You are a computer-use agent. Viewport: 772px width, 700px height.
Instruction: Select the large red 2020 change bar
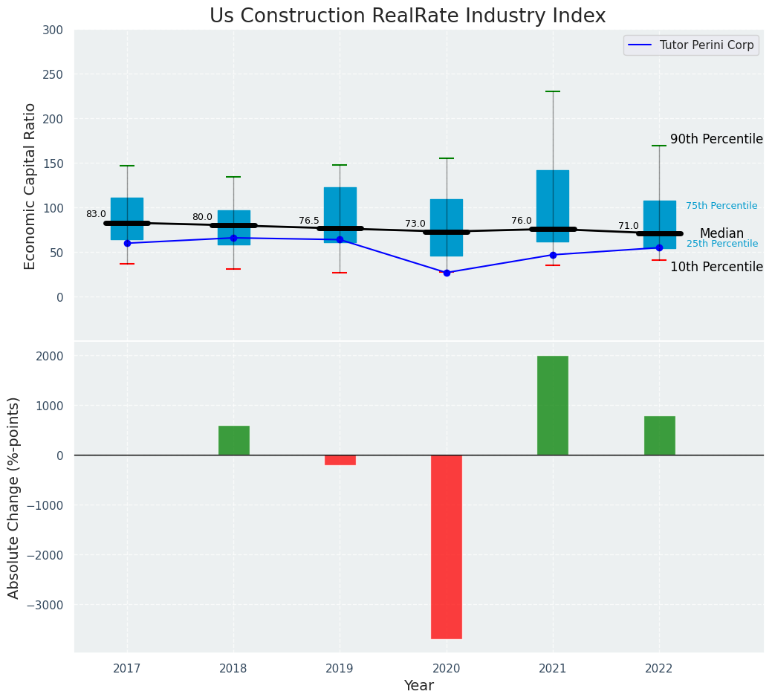tap(447, 546)
